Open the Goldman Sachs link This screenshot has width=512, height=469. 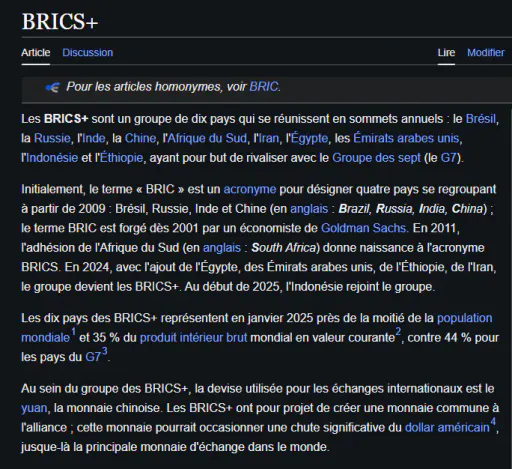click(363, 228)
